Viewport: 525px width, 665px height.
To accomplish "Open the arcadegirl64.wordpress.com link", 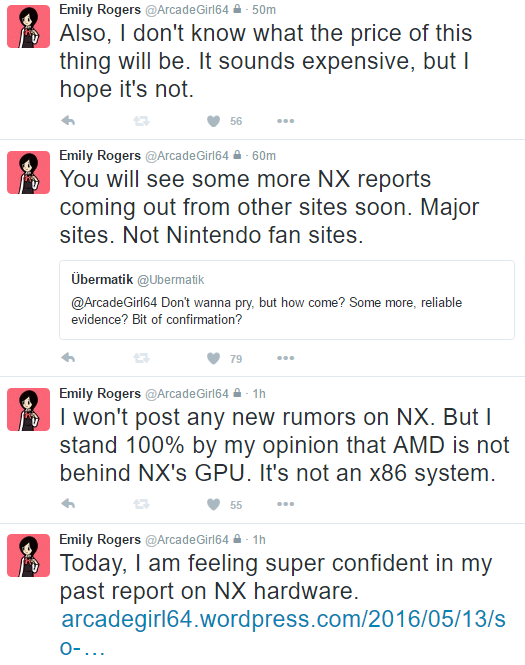I will click(x=283, y=633).
